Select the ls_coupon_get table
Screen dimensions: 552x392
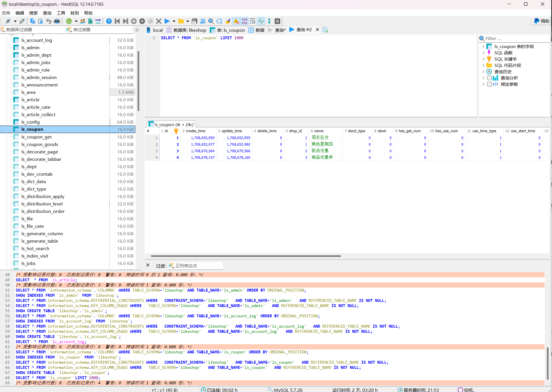coord(37,137)
